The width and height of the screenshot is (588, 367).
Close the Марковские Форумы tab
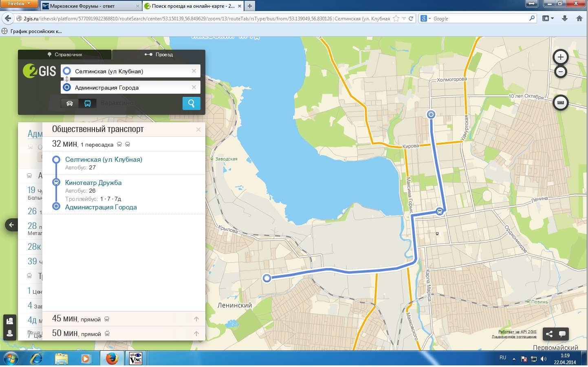pyautogui.click(x=137, y=6)
